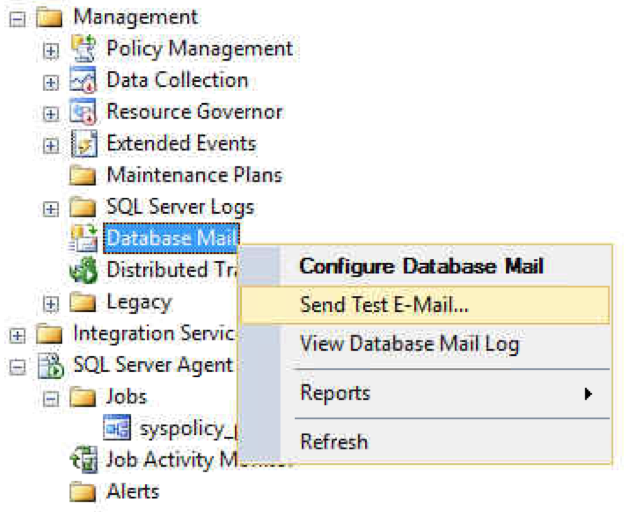Select the Maintenance Plans folder
The image size is (630, 512).
pyautogui.click(x=176, y=175)
